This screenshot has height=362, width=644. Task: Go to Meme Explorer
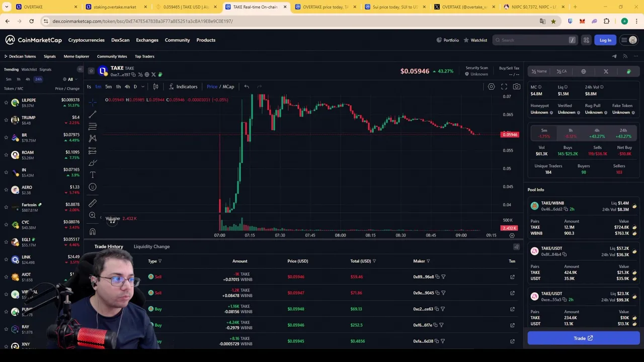tap(76, 56)
